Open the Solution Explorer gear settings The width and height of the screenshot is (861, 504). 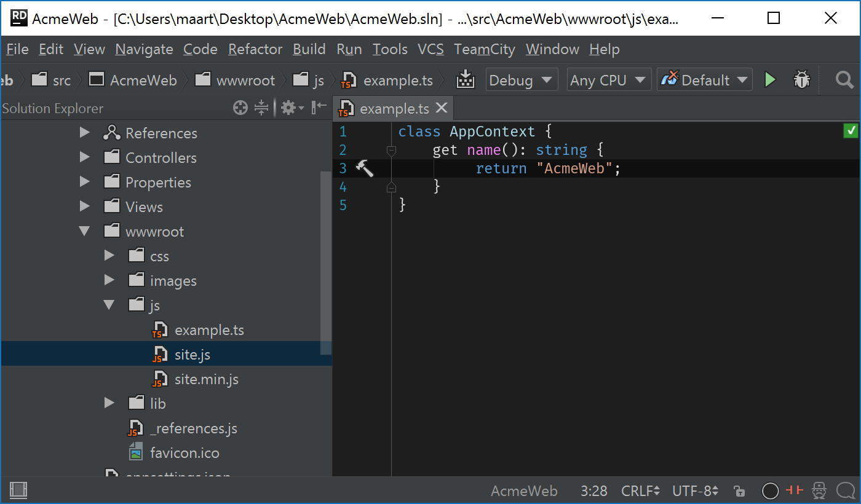click(292, 108)
